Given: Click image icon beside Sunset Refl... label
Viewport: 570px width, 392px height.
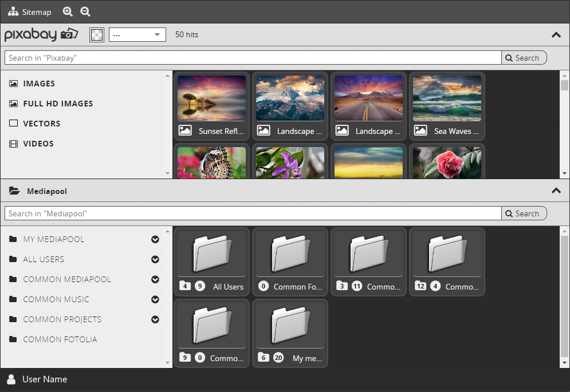Looking at the screenshot, I should 185,130.
